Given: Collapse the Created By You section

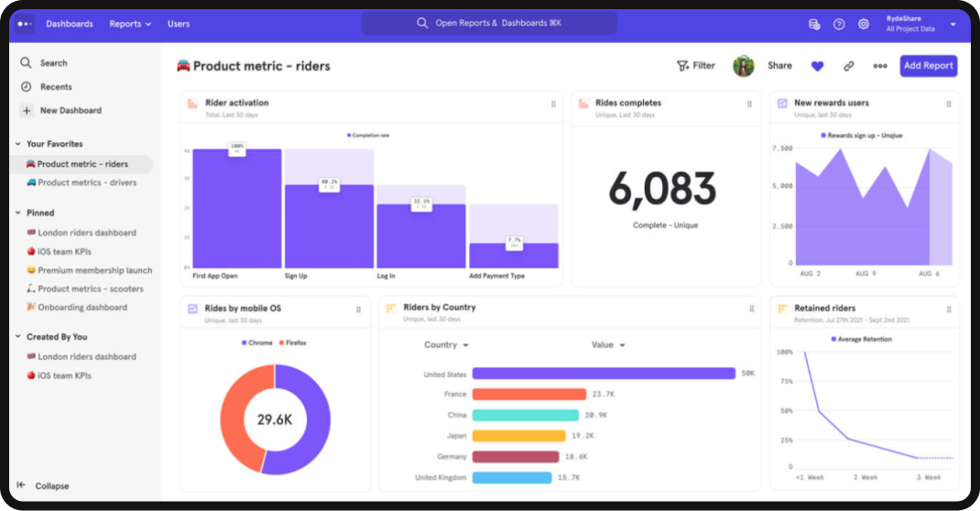Looking at the screenshot, I should [18, 337].
